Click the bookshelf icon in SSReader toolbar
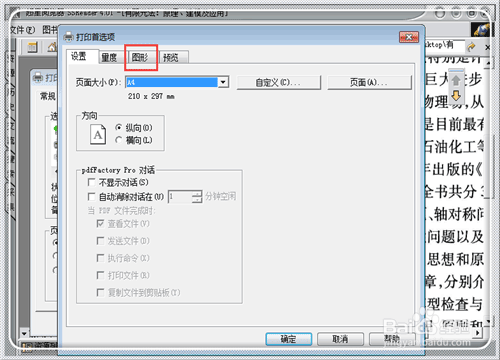This screenshot has width=500, height=360. [32, 47]
